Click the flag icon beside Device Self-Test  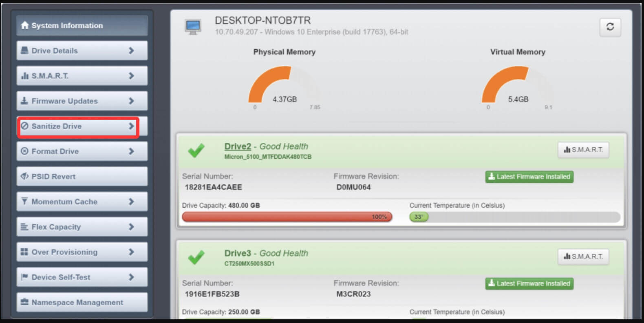click(x=24, y=277)
